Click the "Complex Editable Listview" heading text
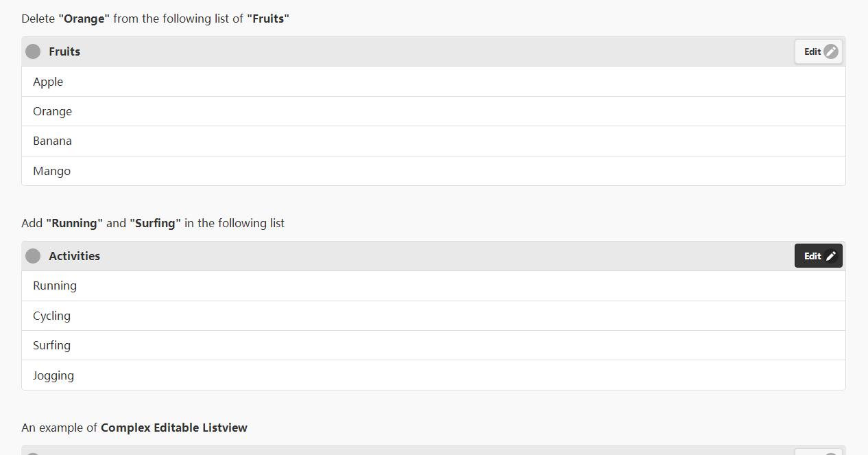The height and width of the screenshot is (455, 868). pos(173,428)
